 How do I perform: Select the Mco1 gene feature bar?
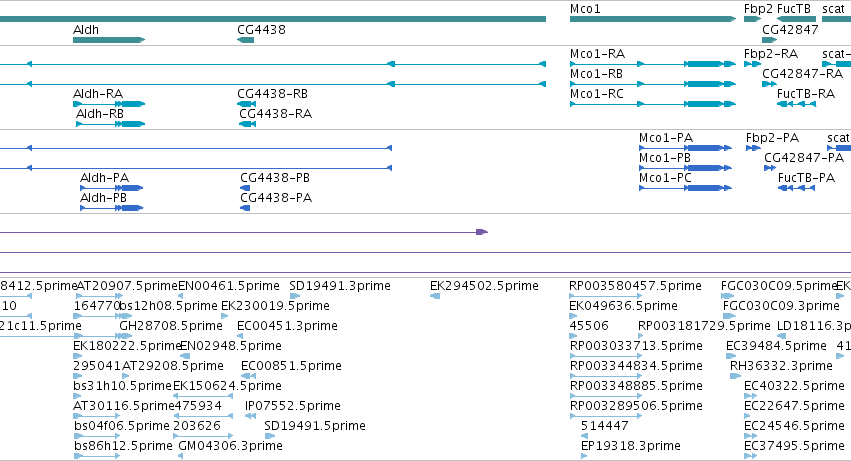click(653, 19)
